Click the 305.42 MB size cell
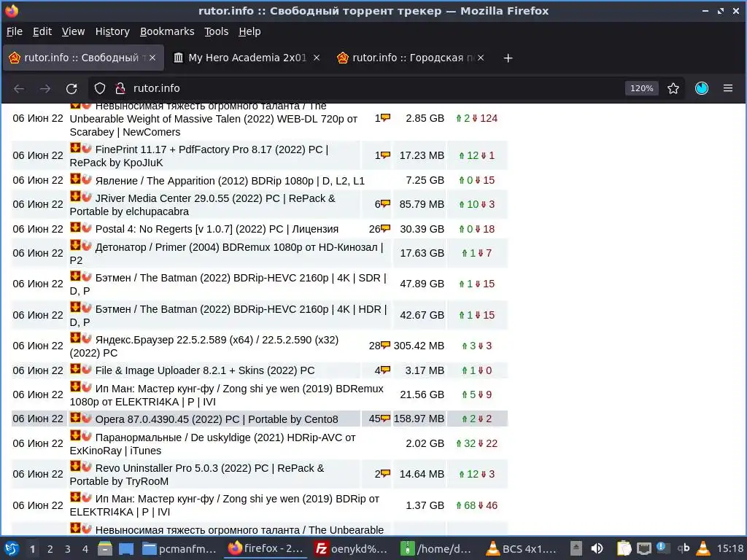This screenshot has height=560, width=747. pyautogui.click(x=419, y=346)
